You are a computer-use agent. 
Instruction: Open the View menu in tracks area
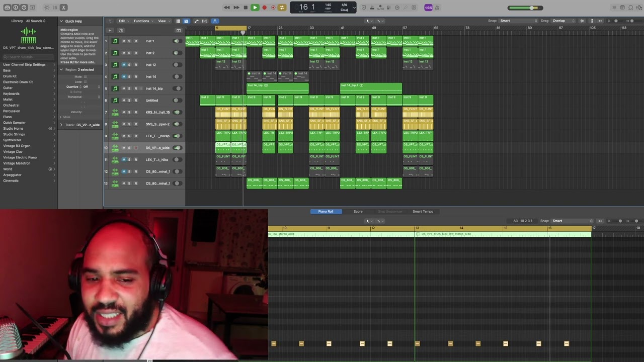tap(163, 21)
